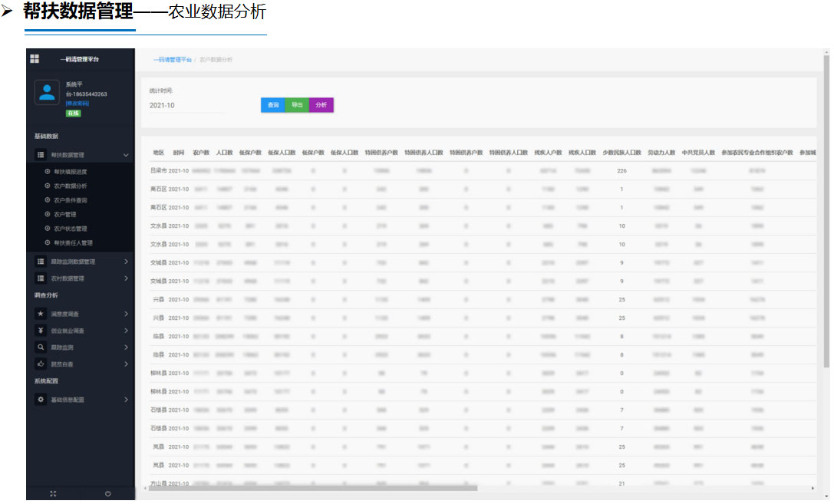Viewport: 834px width, 504px height.
Task: Click the green 在线 status badge
Action: [74, 114]
